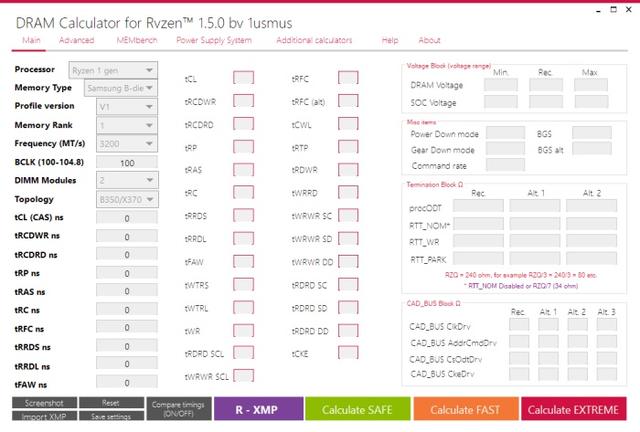The image size is (640, 432).
Task: Toggle Compare timings ON/OFF
Action: click(179, 409)
